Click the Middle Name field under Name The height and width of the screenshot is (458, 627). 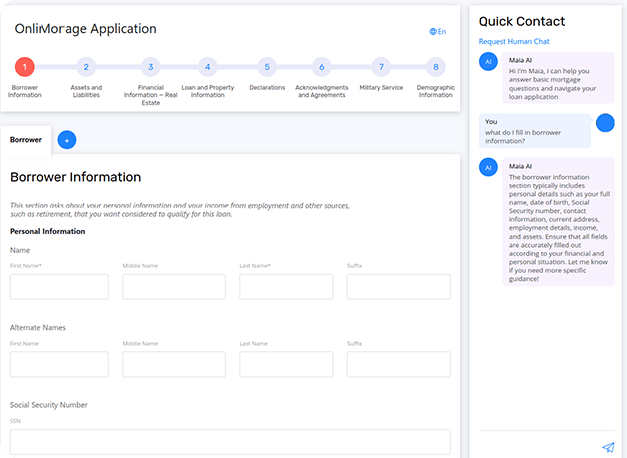tap(174, 287)
